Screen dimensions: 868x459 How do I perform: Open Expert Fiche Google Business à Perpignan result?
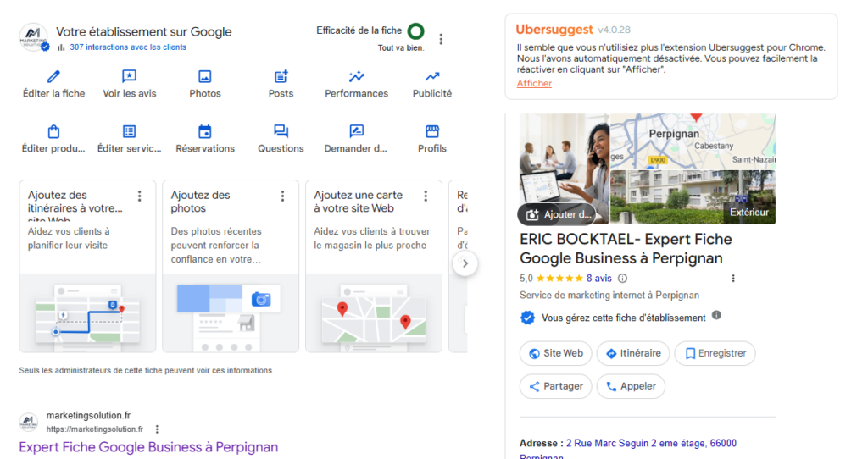[148, 447]
